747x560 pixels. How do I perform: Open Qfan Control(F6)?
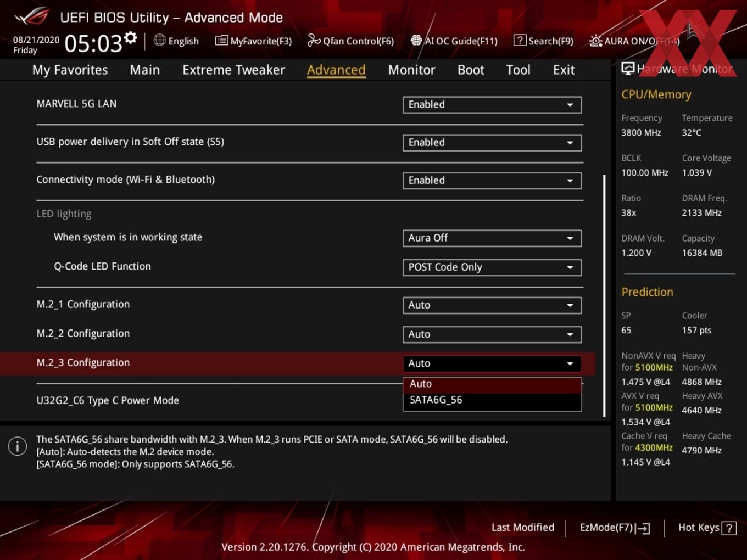point(350,41)
